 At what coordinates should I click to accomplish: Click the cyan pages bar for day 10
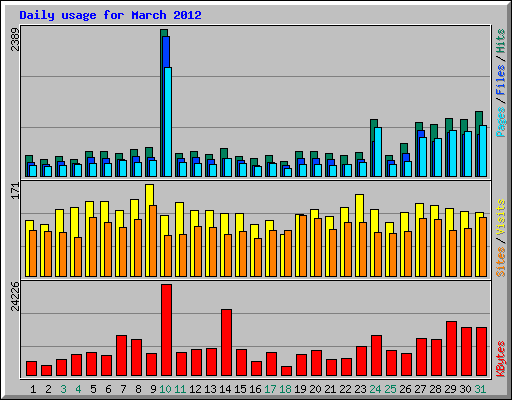click(x=168, y=122)
